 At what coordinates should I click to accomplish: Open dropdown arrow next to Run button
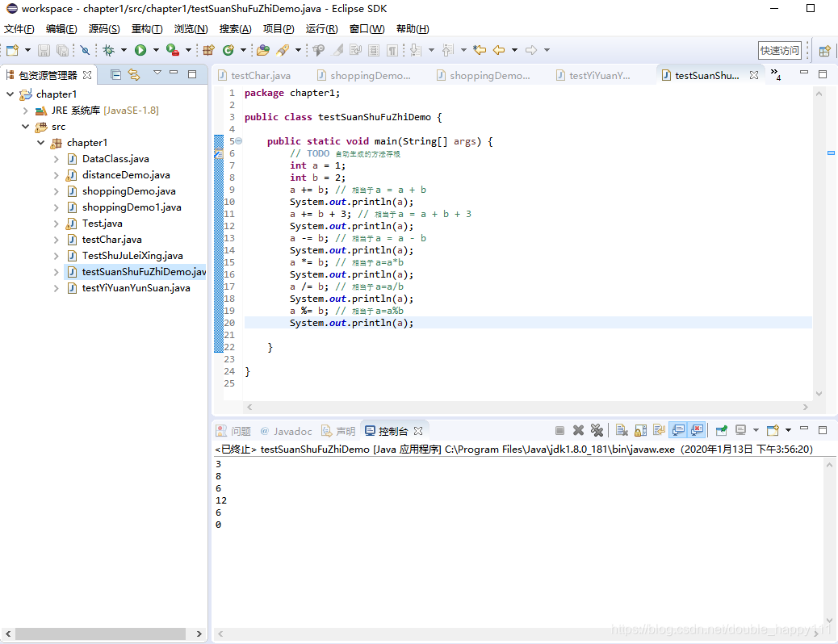coord(156,50)
